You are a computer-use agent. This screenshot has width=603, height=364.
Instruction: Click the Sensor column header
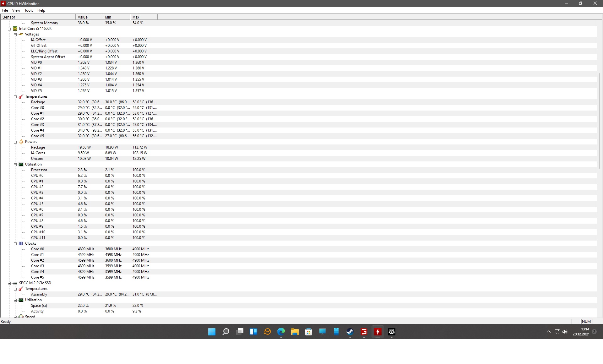[x=38, y=17]
